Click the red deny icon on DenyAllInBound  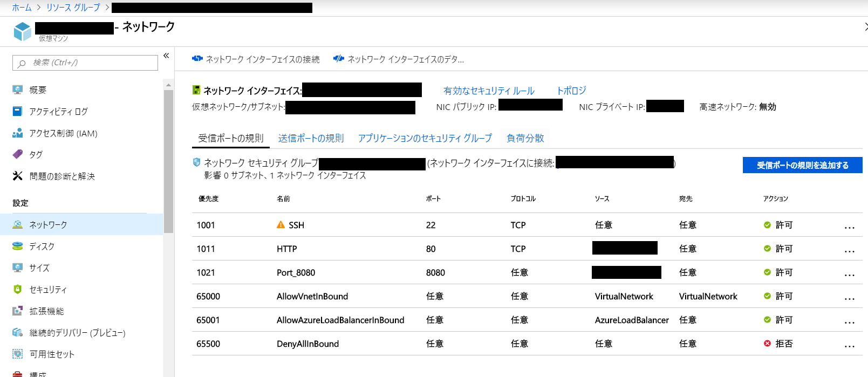tap(767, 344)
